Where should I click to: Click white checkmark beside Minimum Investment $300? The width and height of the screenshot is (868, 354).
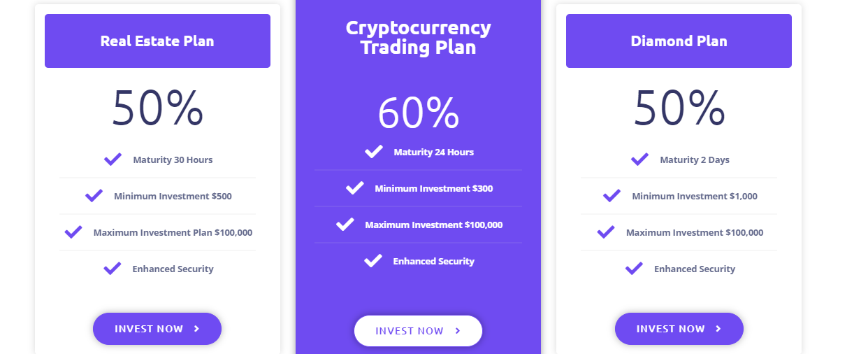355,188
